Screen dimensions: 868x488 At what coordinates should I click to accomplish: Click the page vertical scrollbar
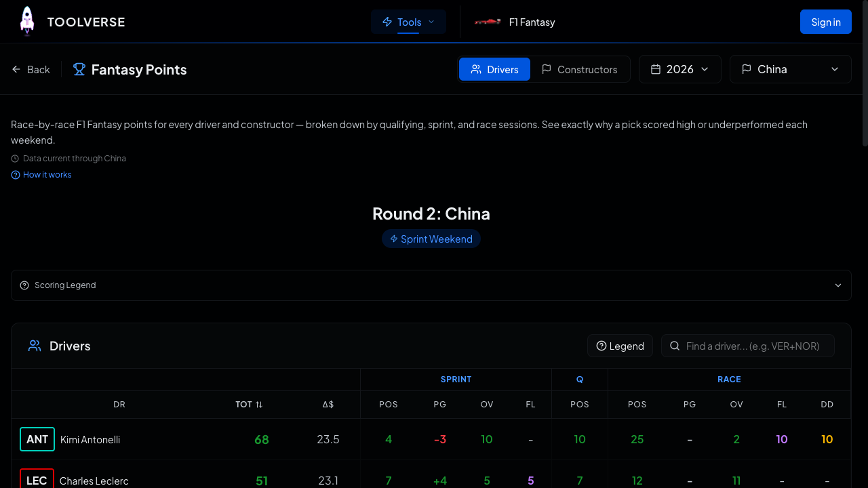coord(865,73)
